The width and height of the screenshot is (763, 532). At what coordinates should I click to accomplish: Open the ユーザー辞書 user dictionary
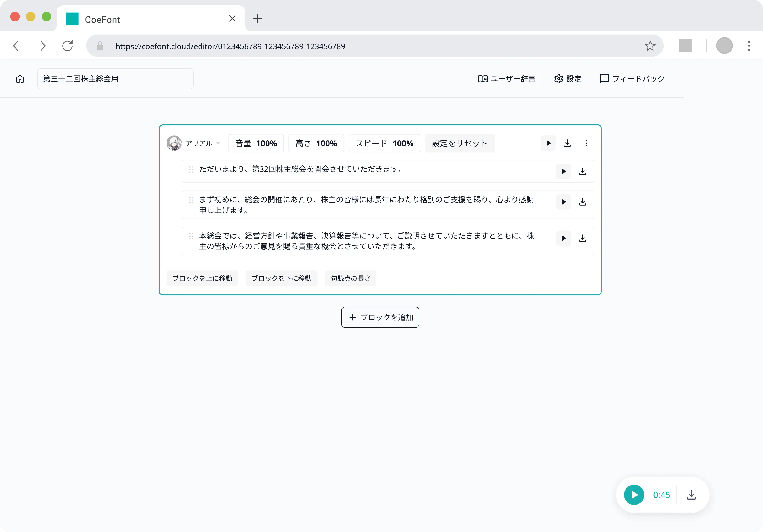click(507, 79)
